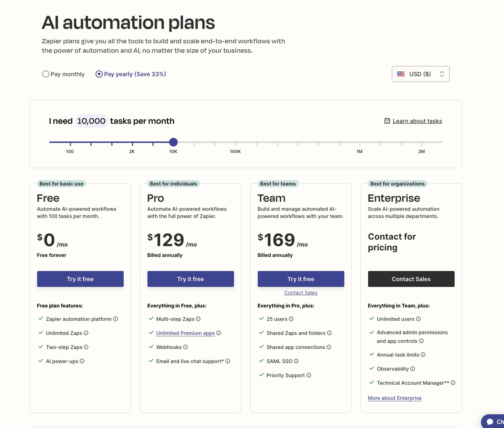Click info icon next to Shared Zaps and folders
Screen dimensions: 504x428
pos(330,333)
